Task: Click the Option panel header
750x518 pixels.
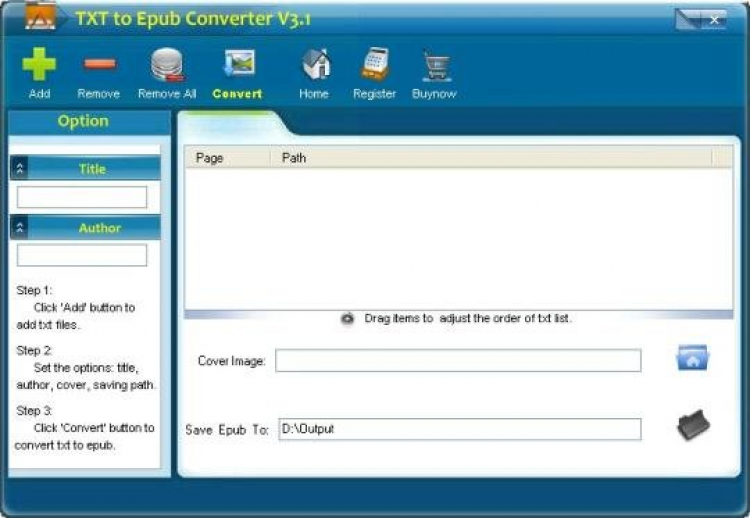Action: point(89,122)
